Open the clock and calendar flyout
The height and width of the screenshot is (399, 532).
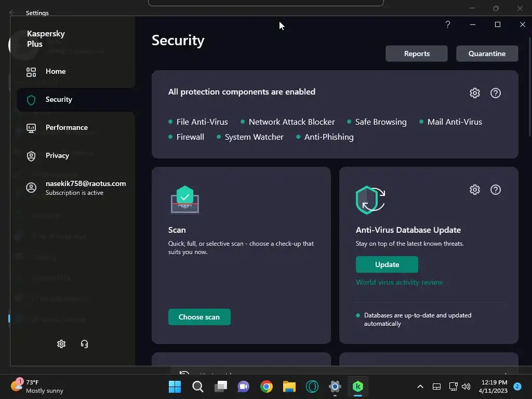coord(493,387)
